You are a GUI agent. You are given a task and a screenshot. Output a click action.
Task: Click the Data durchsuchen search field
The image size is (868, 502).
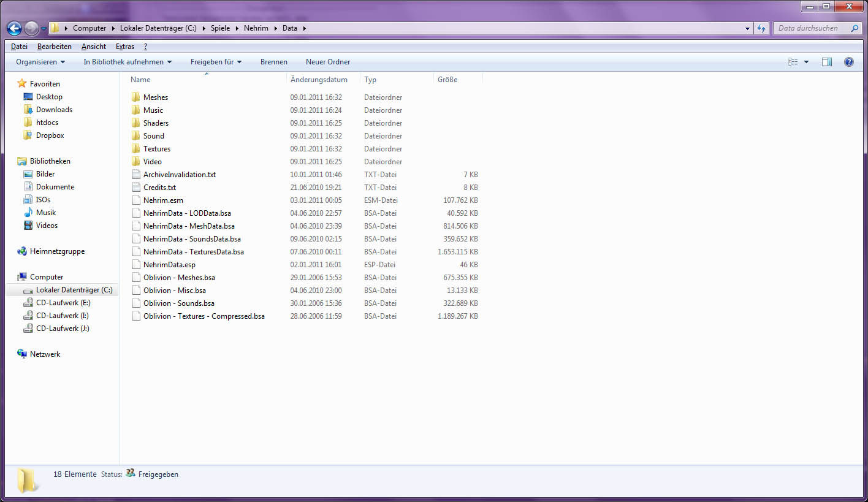(812, 28)
